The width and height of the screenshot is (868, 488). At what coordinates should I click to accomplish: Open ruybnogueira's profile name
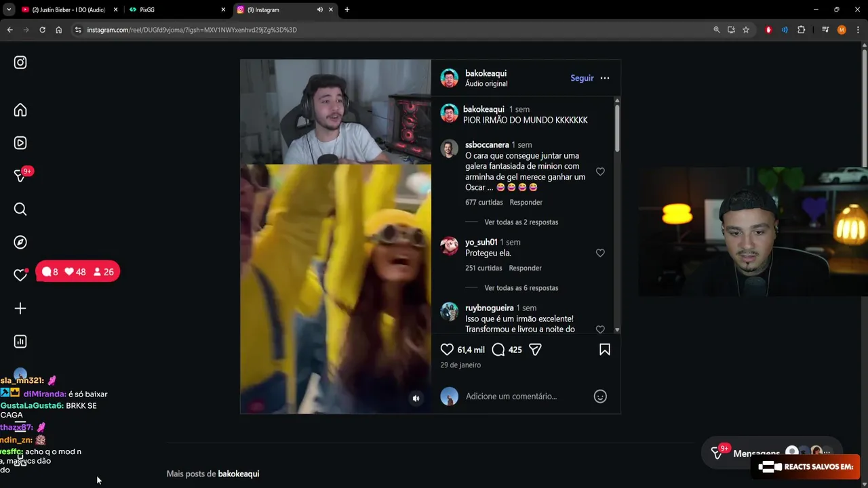490,308
